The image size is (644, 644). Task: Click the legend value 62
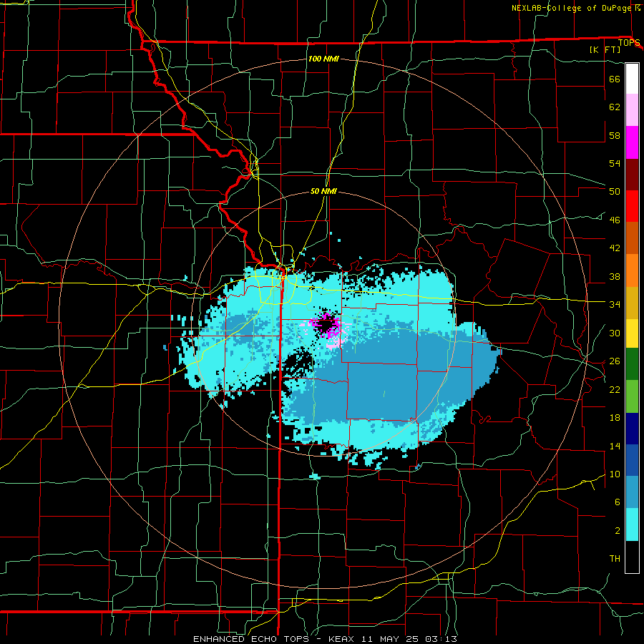[615, 107]
